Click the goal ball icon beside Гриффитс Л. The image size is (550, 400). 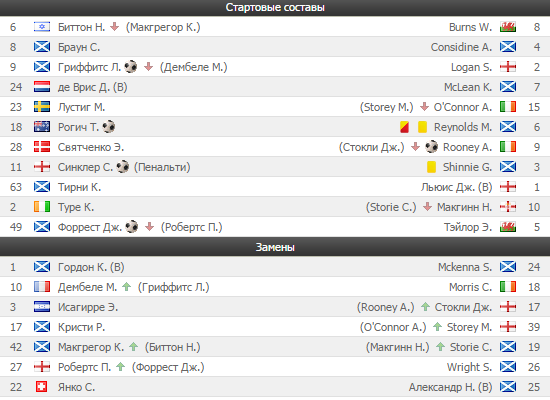pos(131,67)
